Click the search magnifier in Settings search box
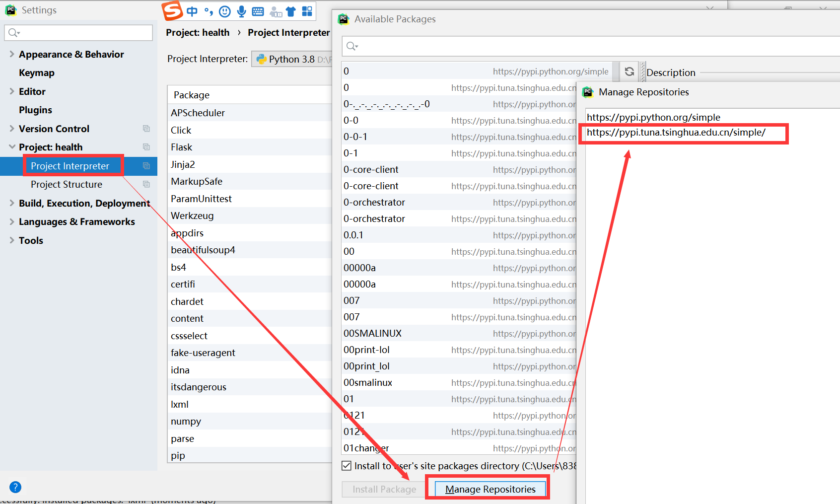 [x=13, y=33]
